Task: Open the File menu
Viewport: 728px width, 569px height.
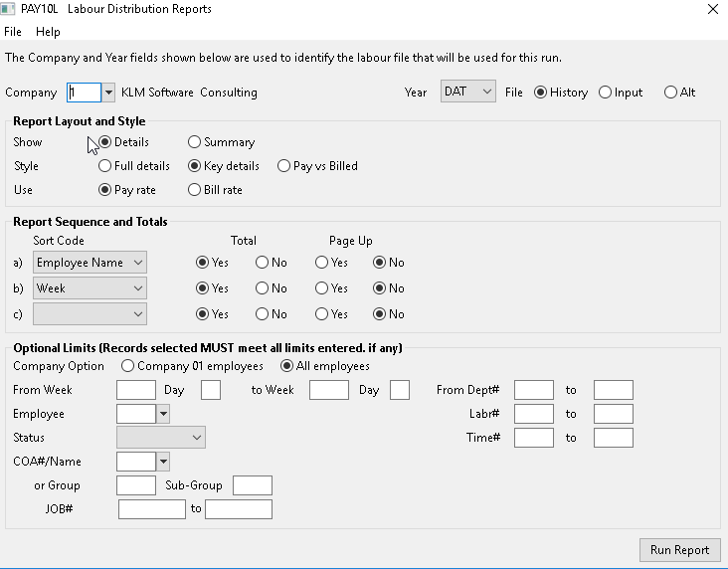Action: (13, 32)
